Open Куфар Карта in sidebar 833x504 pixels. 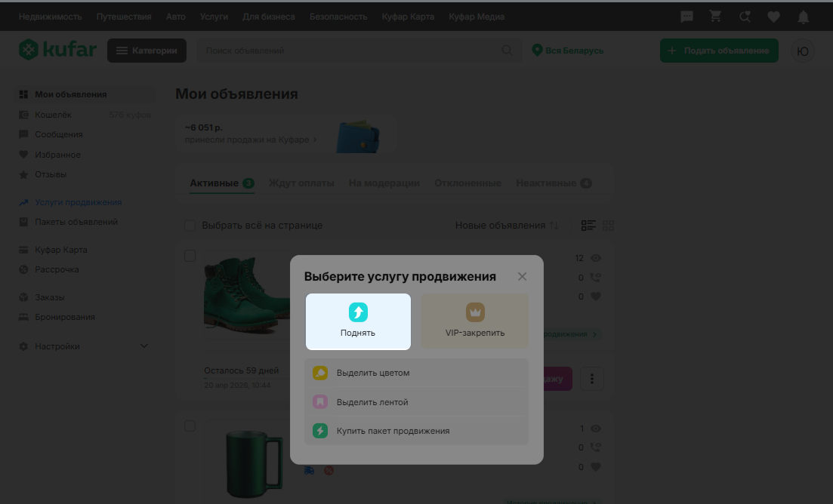[x=85, y=249]
